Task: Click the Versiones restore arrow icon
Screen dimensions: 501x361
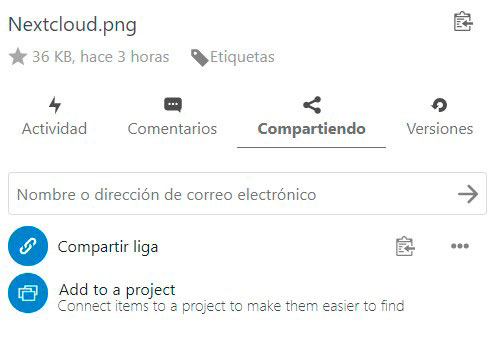Action: point(439,105)
